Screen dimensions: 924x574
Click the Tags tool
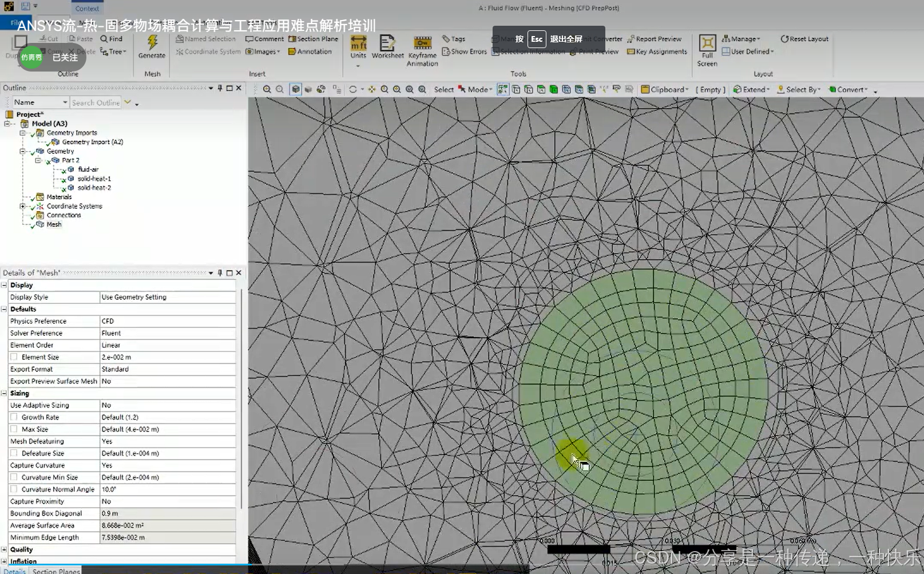(x=454, y=39)
